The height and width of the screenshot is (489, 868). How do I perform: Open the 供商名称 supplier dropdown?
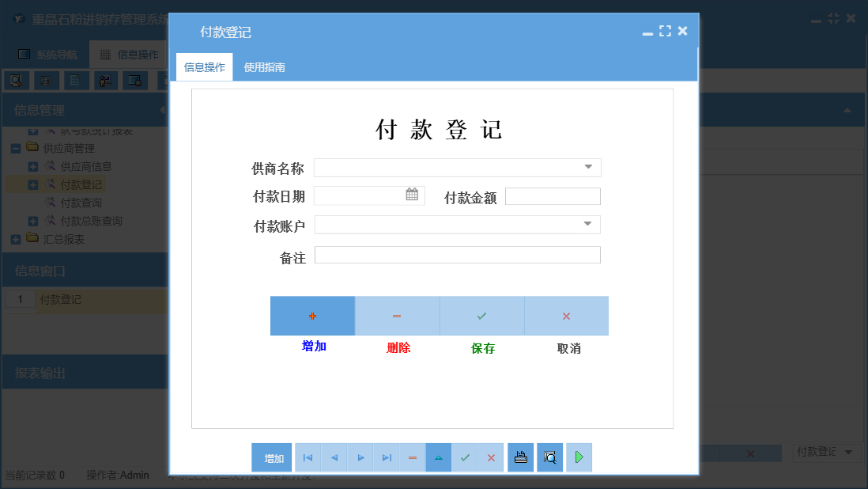click(x=588, y=167)
